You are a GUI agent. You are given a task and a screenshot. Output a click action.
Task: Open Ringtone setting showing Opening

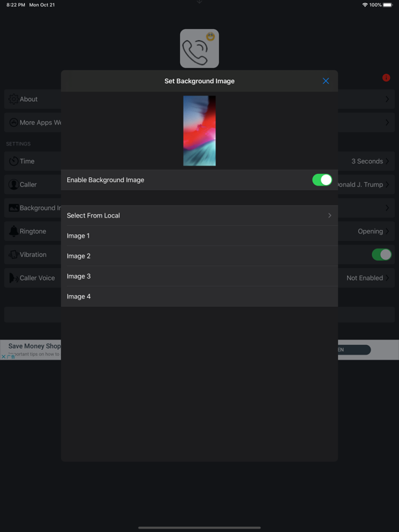(373, 231)
